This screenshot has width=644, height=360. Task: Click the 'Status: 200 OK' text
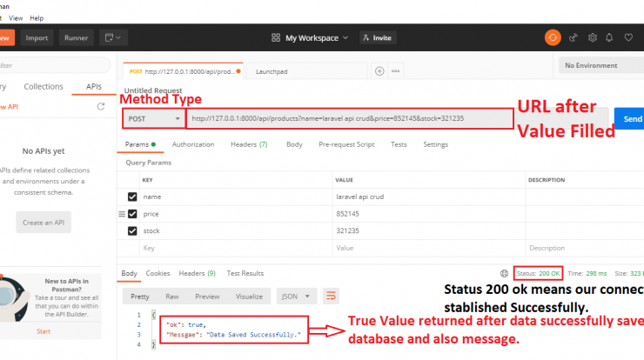[538, 273]
